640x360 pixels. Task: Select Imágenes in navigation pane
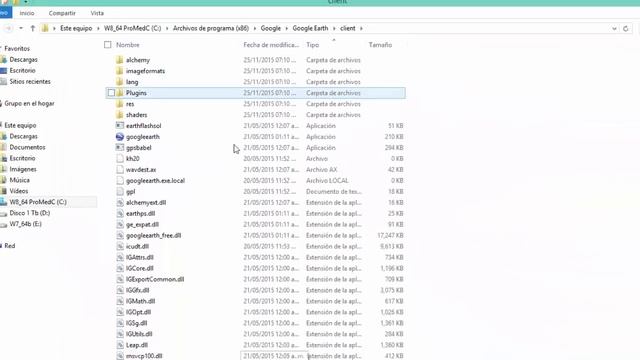click(23, 169)
